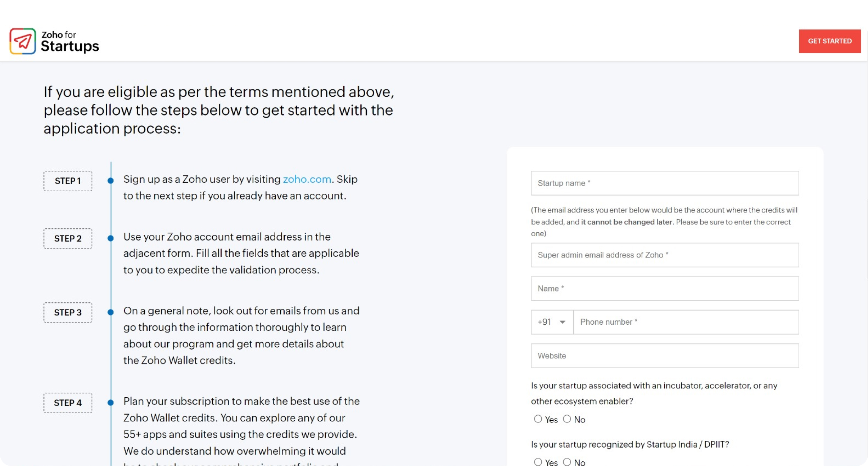
Task: Click the STEP 2 label box
Action: 68,238
